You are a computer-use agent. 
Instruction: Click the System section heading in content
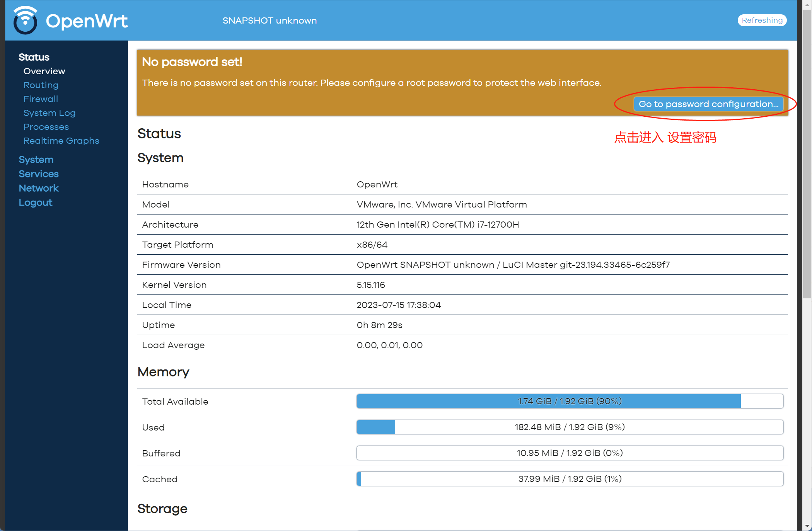[x=160, y=158]
